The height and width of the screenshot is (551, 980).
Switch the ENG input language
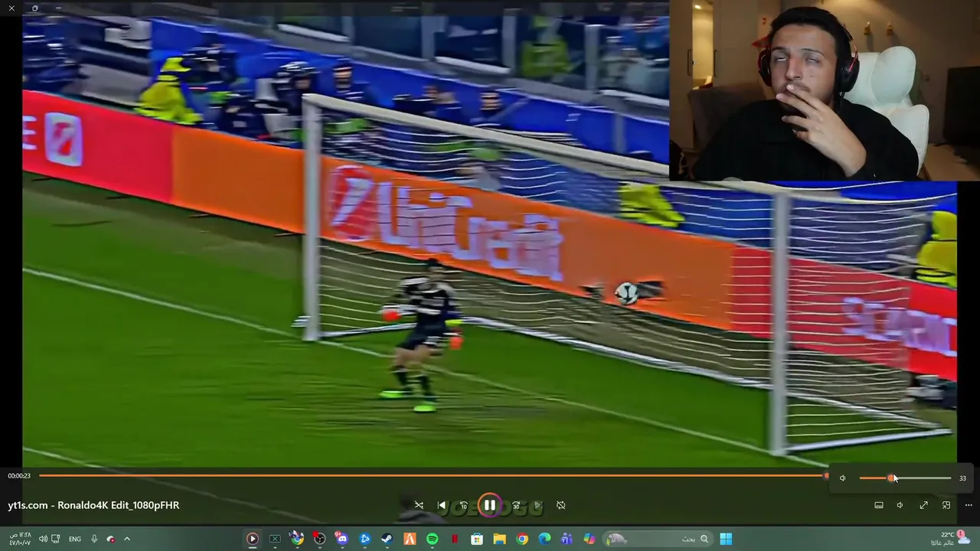click(75, 539)
